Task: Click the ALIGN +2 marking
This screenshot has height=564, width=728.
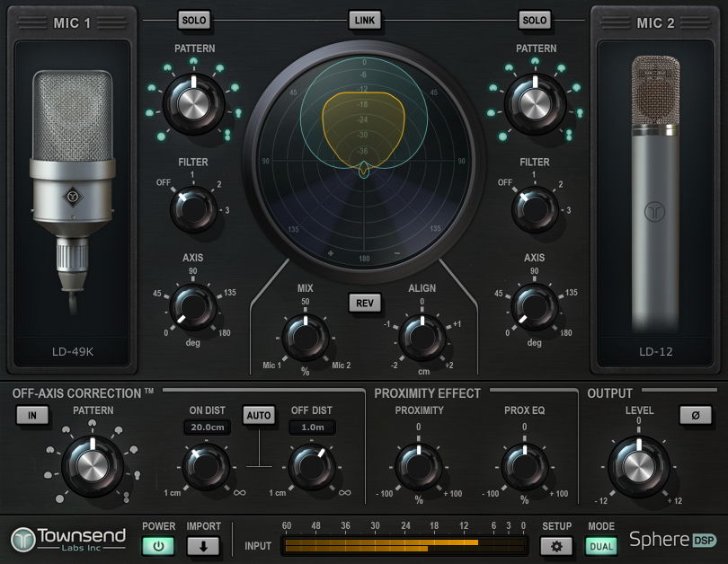Action: point(449,366)
